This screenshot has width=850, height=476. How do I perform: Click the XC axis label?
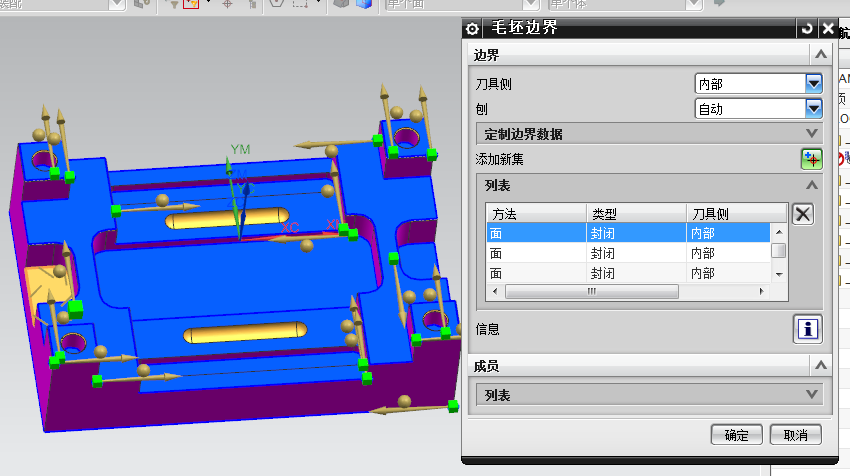pyautogui.click(x=290, y=228)
